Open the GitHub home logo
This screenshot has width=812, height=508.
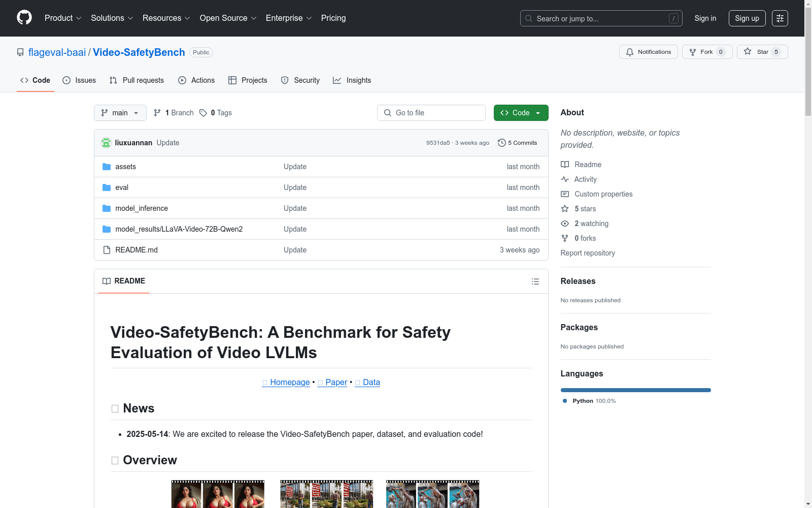coord(24,18)
